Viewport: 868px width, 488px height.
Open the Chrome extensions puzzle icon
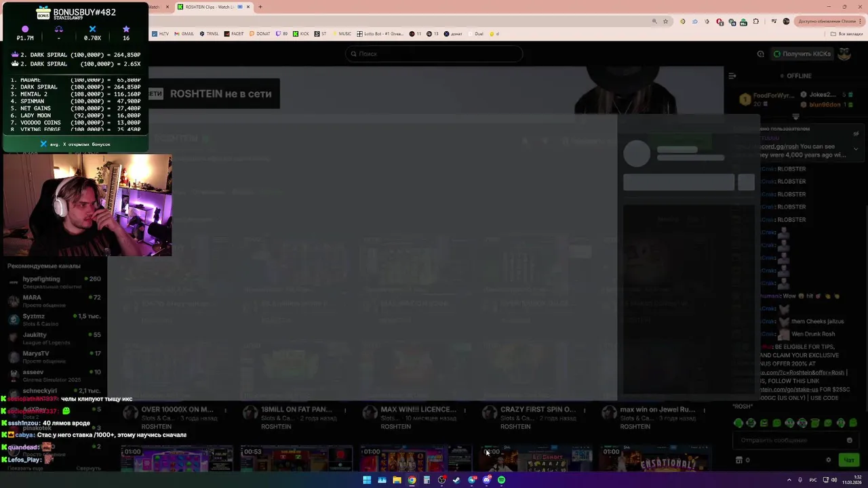[x=756, y=21]
